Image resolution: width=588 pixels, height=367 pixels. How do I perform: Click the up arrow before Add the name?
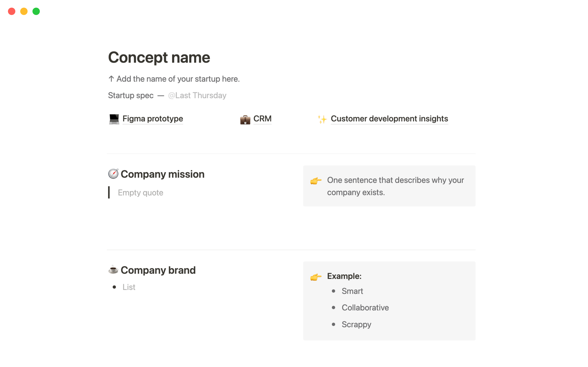coord(111,79)
